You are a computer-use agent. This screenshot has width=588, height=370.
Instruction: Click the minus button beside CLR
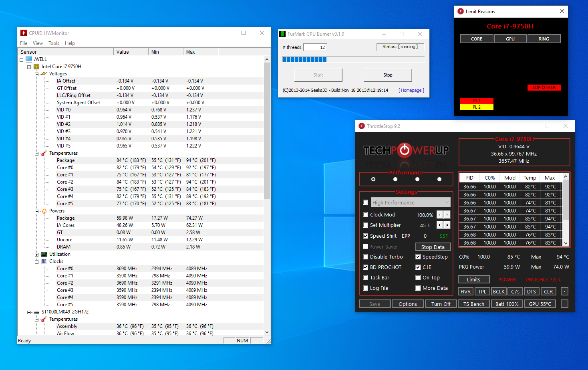(564, 291)
